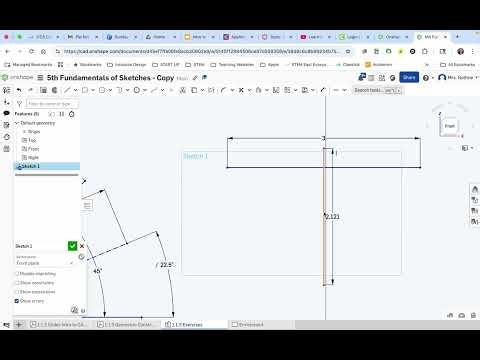This screenshot has width=480, height=360.
Task: Reload the browser page
Action: click(31, 51)
